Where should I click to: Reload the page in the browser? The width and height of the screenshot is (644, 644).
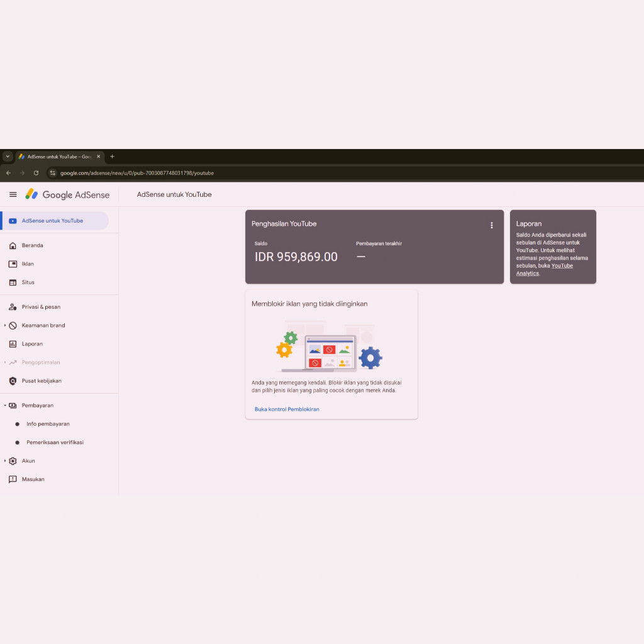[36, 172]
